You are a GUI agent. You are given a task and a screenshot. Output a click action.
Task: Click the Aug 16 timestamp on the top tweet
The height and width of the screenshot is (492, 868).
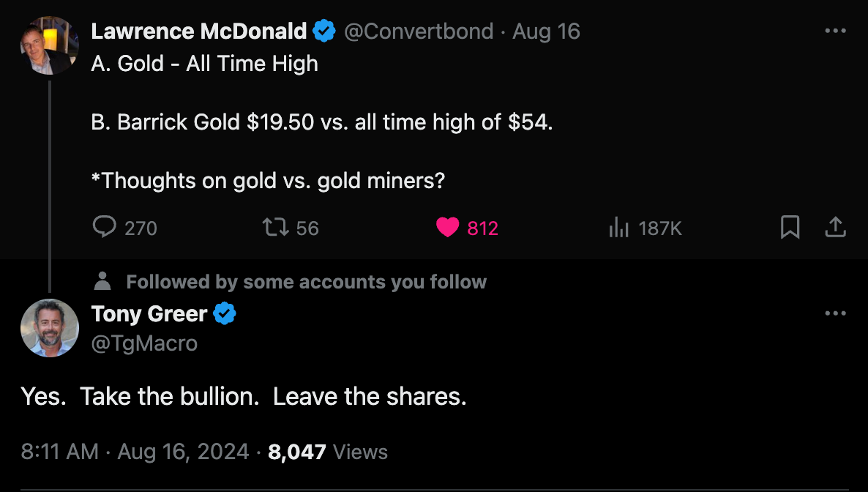tap(547, 31)
